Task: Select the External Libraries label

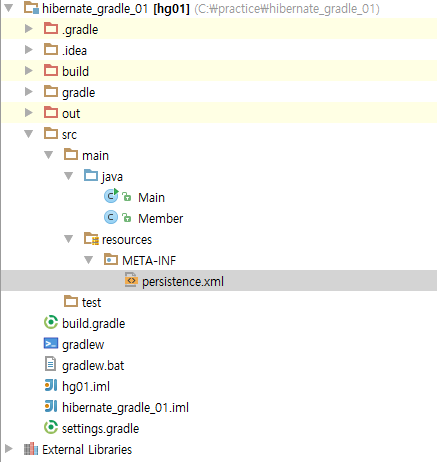Action: [87, 450]
